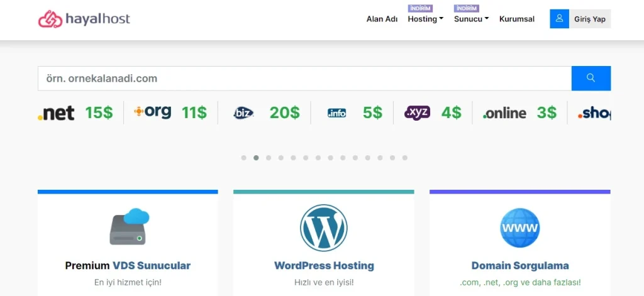This screenshot has height=296, width=644.
Task: Open Premium VDS Sunucular link
Action: pos(128,266)
